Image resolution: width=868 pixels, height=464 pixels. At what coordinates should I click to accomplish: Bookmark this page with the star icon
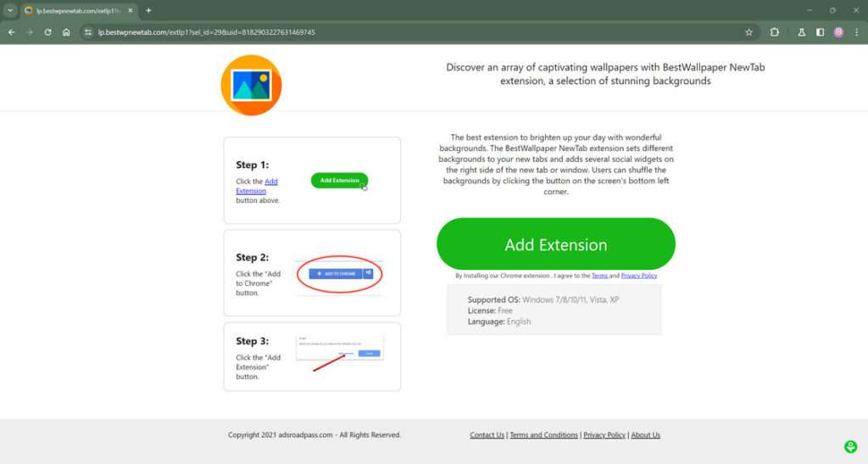point(749,33)
